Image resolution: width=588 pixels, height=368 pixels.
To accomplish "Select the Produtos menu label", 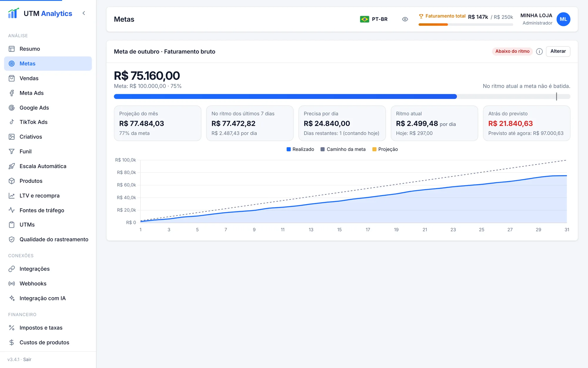I will pyautogui.click(x=31, y=181).
